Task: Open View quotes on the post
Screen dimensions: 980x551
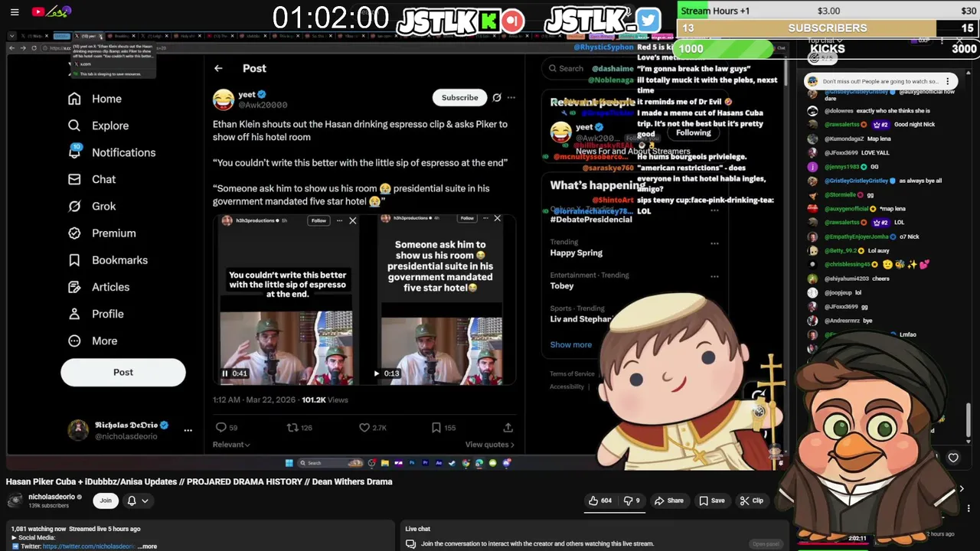Action: (489, 445)
